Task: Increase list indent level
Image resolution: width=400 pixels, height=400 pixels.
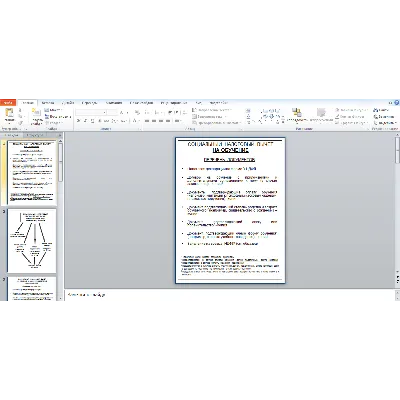Action: pos(176,112)
